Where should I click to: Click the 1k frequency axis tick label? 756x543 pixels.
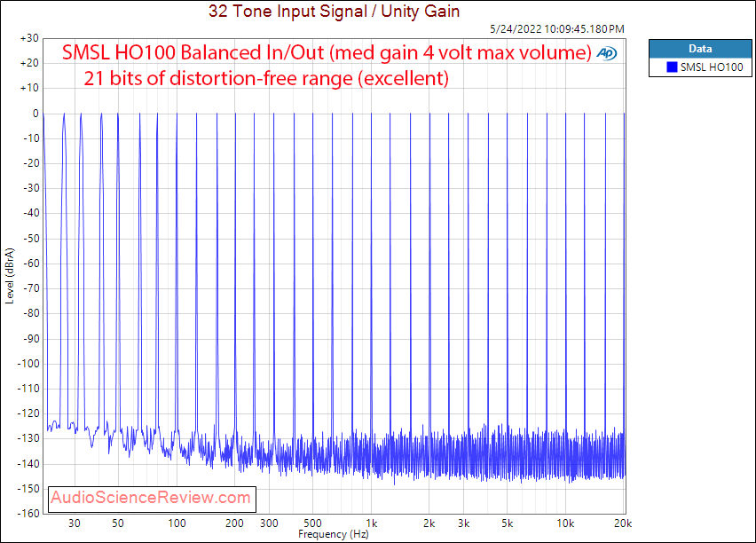click(371, 523)
